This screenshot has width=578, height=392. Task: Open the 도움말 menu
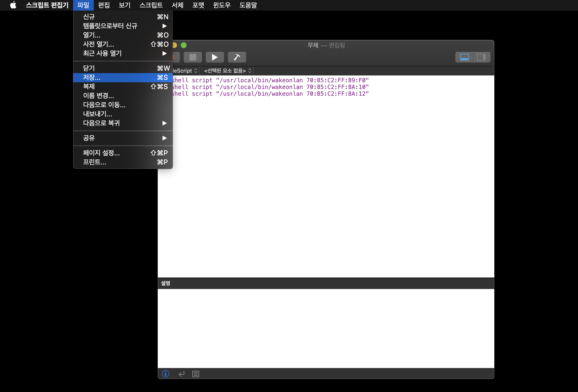point(248,5)
